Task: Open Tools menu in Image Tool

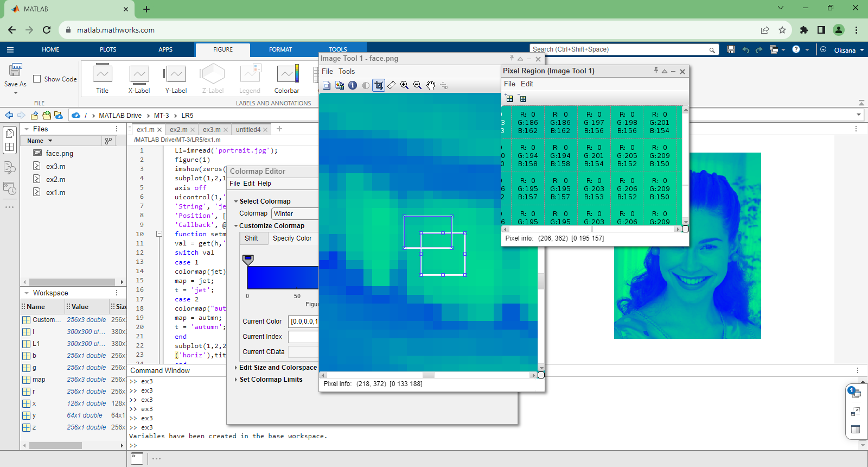Action: point(347,71)
